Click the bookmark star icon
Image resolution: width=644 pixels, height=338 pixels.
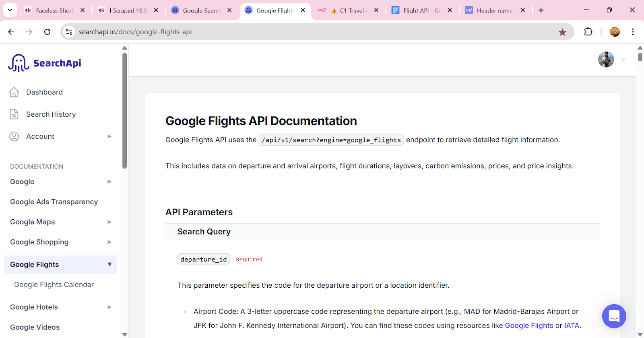[562, 32]
